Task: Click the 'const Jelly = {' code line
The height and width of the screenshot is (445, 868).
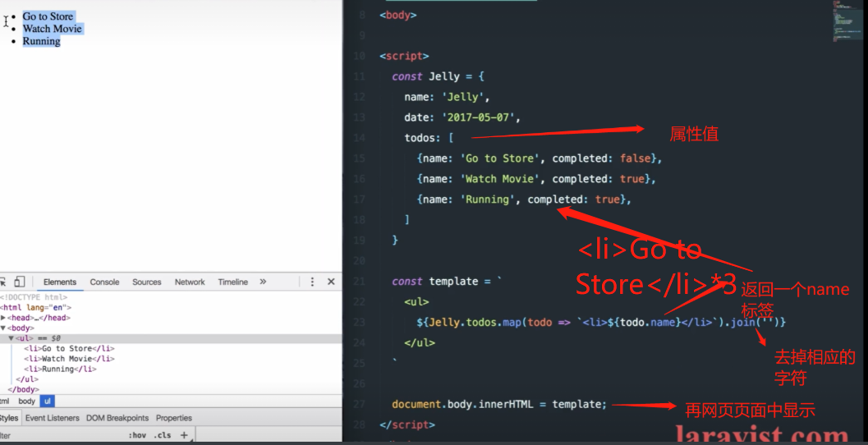Action: click(438, 76)
